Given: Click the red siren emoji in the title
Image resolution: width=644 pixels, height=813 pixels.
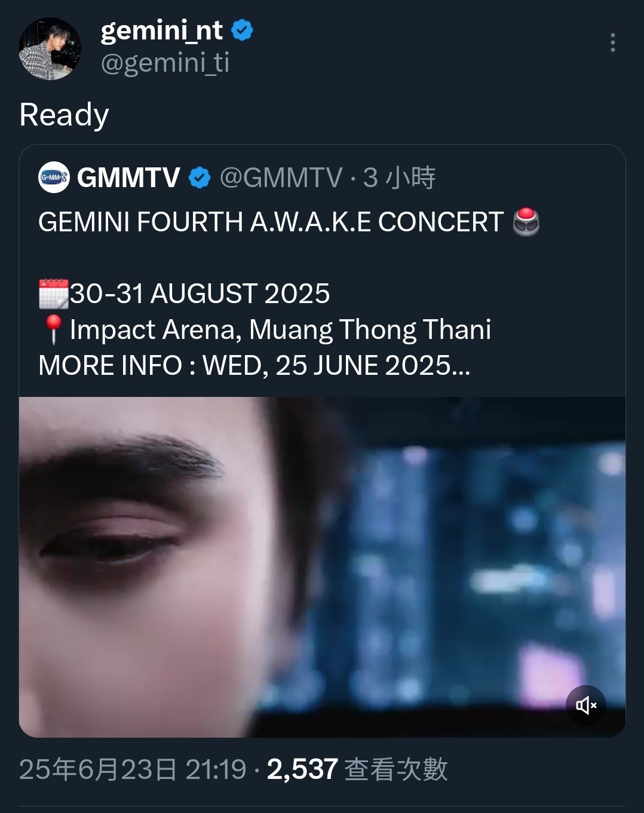Looking at the screenshot, I should tap(526, 222).
